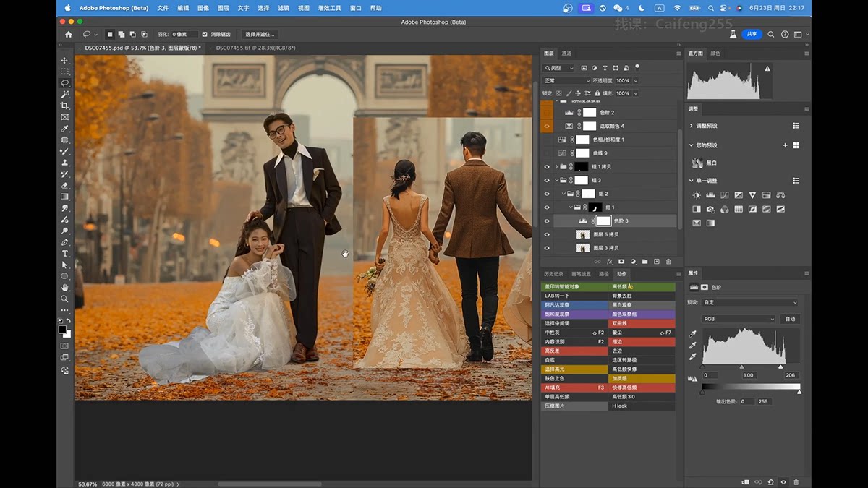This screenshot has width=868, height=488.
Task: Select the Crop tool in the toolbar
Action: 64,106
